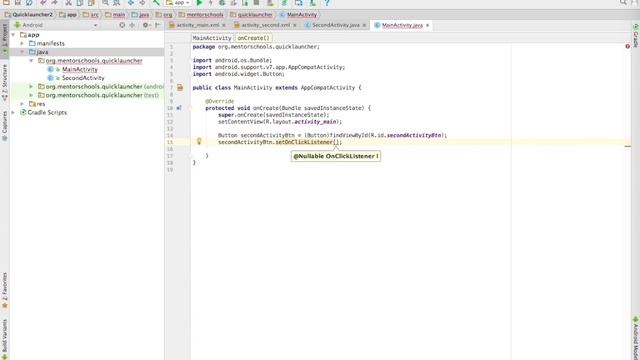Expand the org.mentorschools.quicklauncher (test) package
The height and width of the screenshot is (360, 640).
pyautogui.click(x=31, y=95)
